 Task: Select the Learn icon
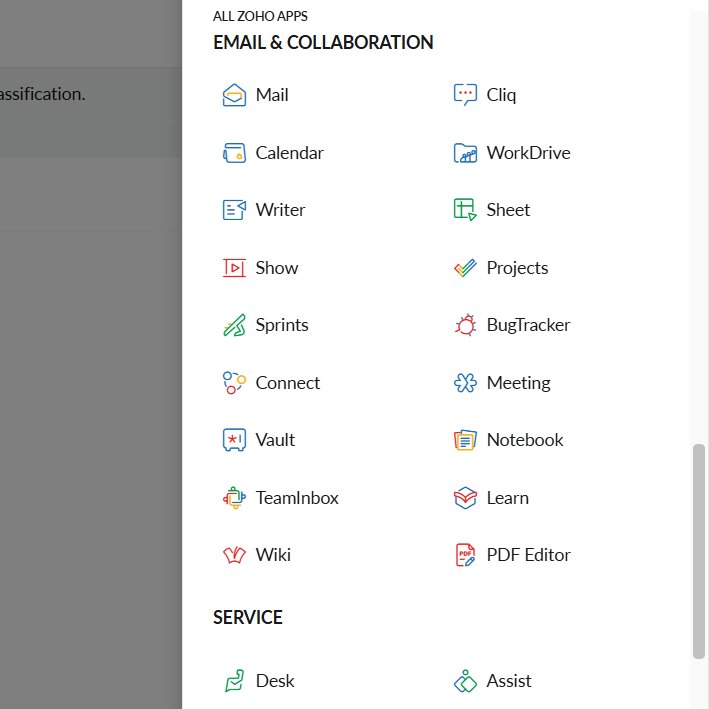pyautogui.click(x=465, y=498)
